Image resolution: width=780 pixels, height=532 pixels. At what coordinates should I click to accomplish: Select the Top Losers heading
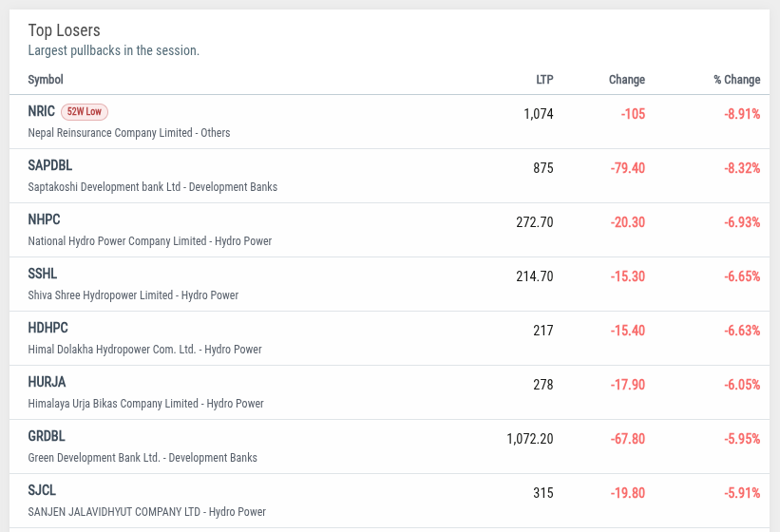(x=65, y=30)
